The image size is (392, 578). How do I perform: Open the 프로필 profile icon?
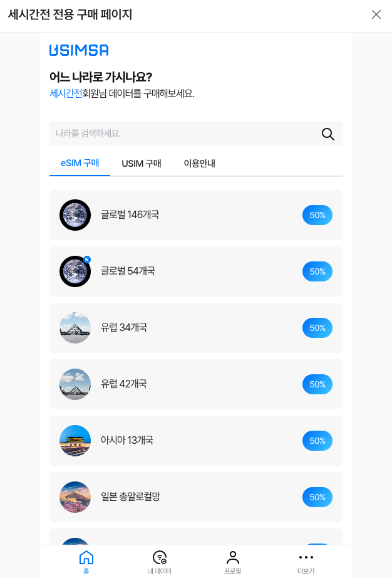click(x=232, y=558)
